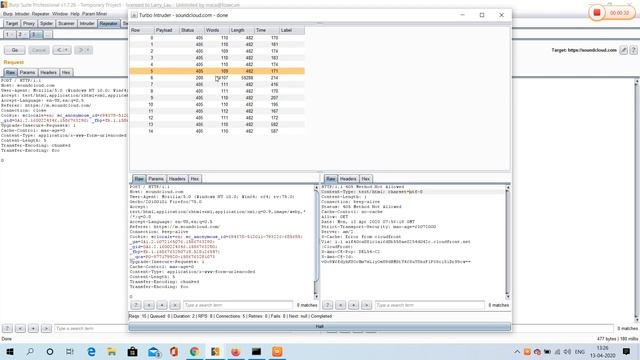Viewport: 640px width, 360px height.
Task: Sort Turbo Intruder table by Status column
Action: (191, 30)
